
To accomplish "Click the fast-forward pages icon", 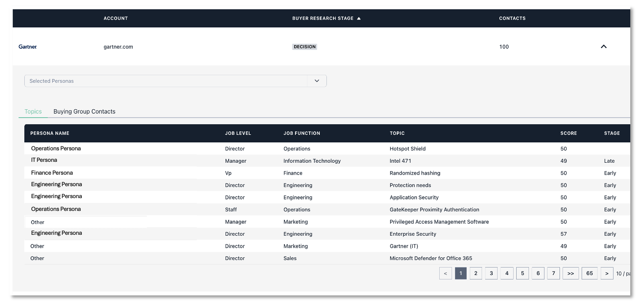I will 571,273.
